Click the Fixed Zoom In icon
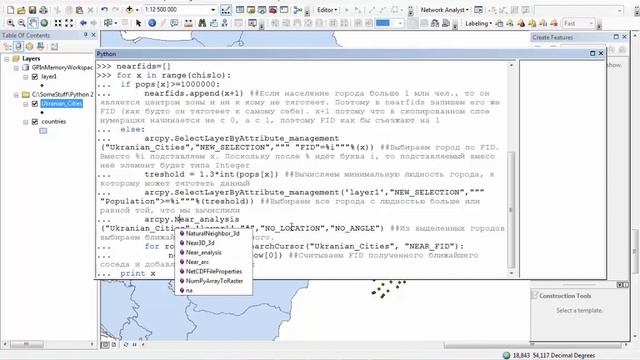This screenshot has height=360, width=640. [58, 23]
